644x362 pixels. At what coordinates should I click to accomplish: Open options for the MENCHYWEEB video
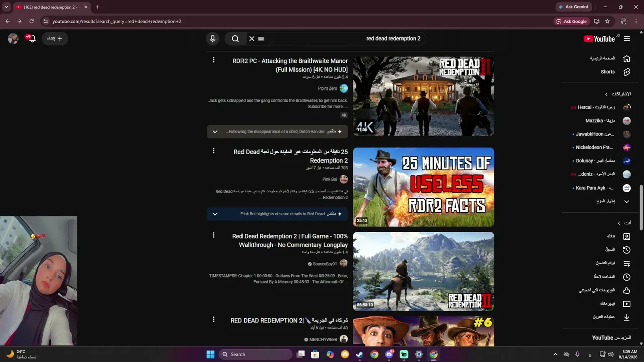(x=213, y=319)
